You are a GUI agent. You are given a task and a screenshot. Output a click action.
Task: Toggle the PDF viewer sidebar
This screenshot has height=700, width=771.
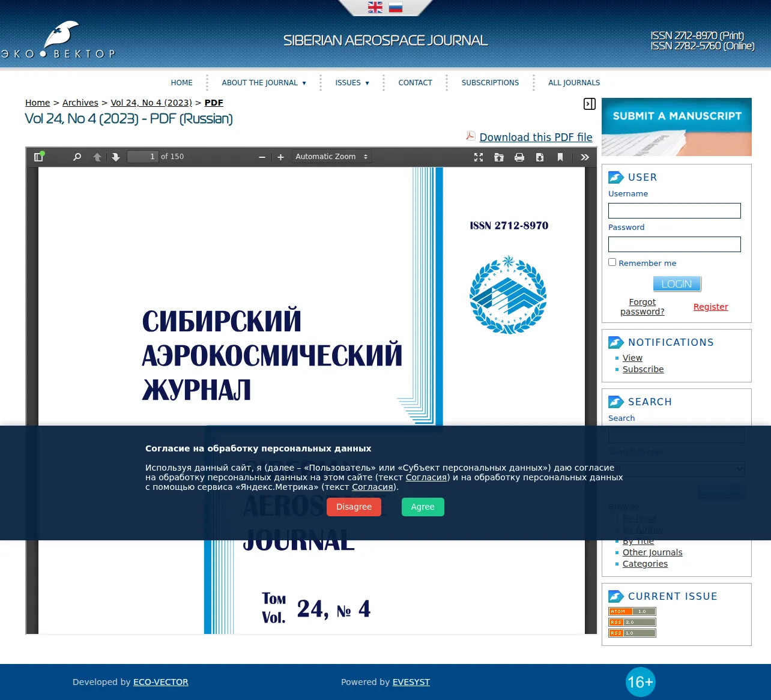point(38,157)
